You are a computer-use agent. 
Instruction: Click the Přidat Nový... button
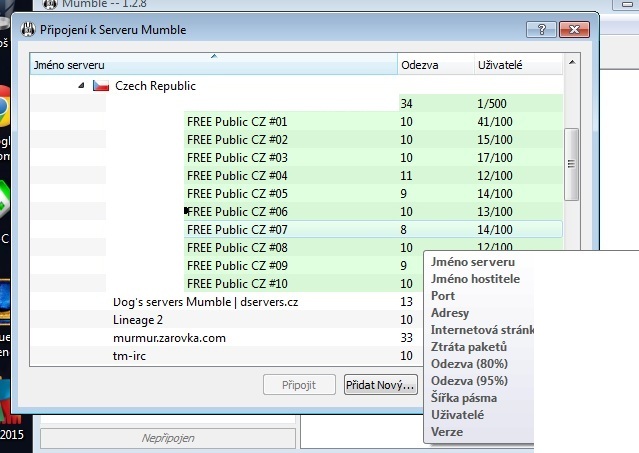tap(381, 385)
